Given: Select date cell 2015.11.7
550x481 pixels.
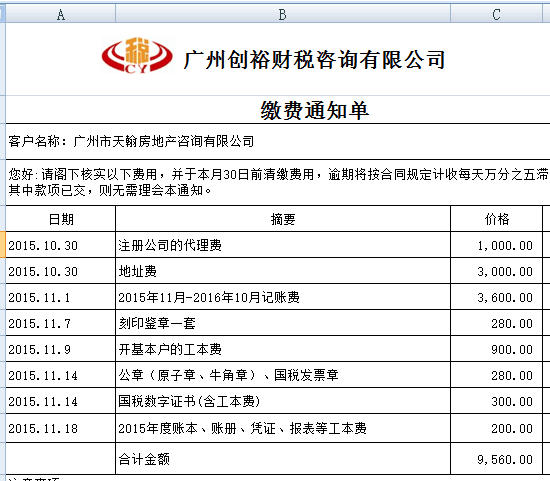Looking at the screenshot, I should (x=61, y=323).
